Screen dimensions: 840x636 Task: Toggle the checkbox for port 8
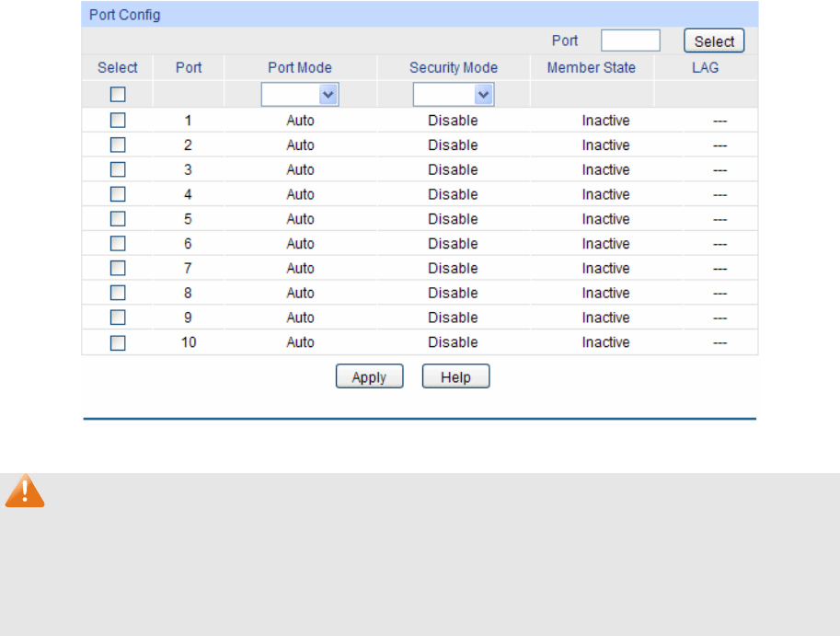coord(118,293)
